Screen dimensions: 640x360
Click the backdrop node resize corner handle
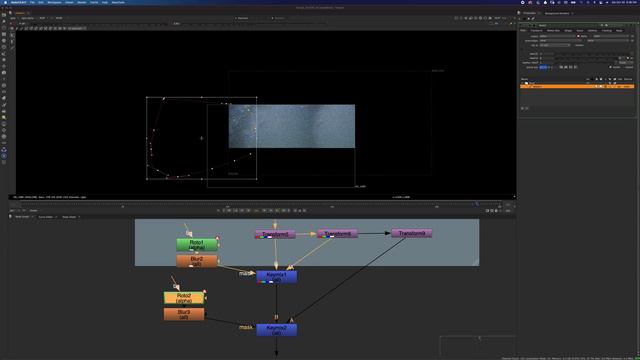coord(476,262)
